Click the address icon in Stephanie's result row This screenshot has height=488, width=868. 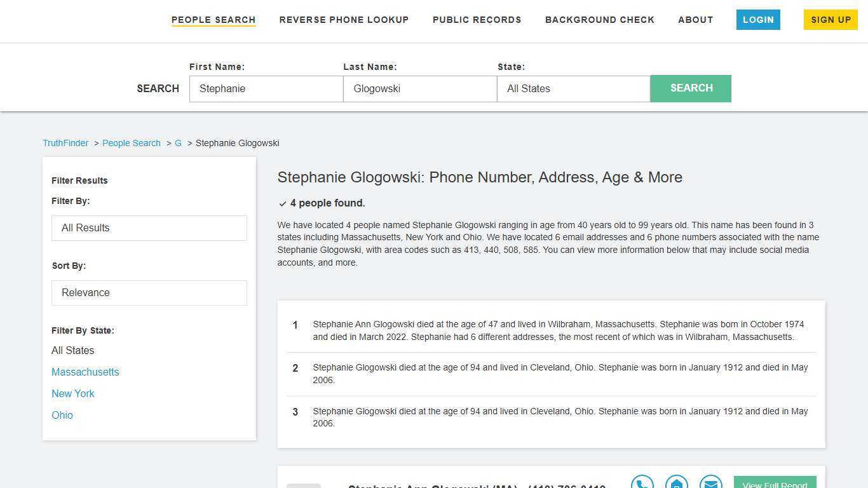(x=676, y=483)
